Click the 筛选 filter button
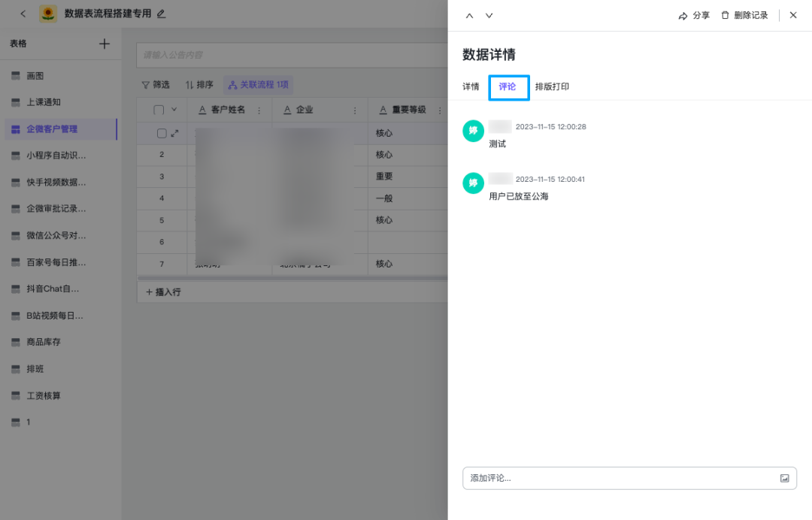This screenshot has width=812, height=520. point(156,85)
